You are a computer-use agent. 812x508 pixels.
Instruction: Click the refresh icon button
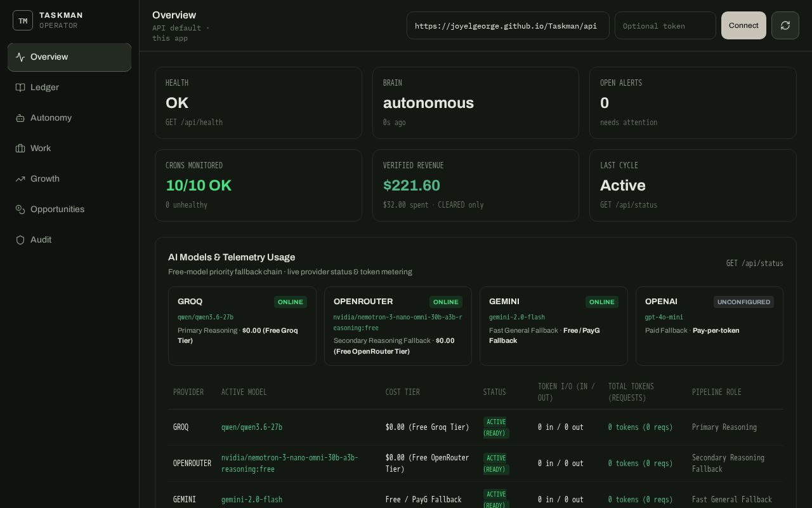click(785, 25)
